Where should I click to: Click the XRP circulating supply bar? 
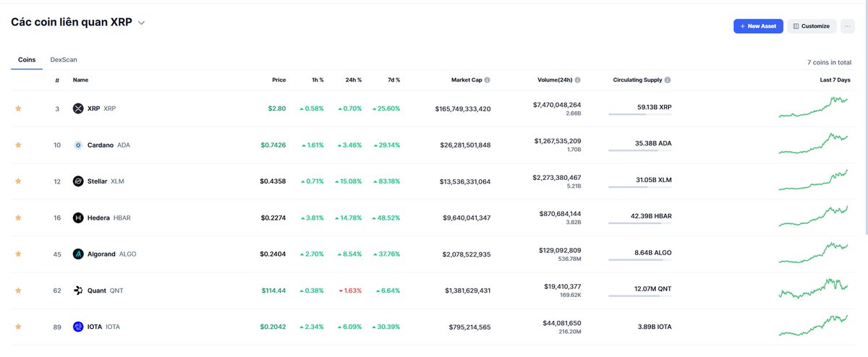pyautogui.click(x=640, y=114)
